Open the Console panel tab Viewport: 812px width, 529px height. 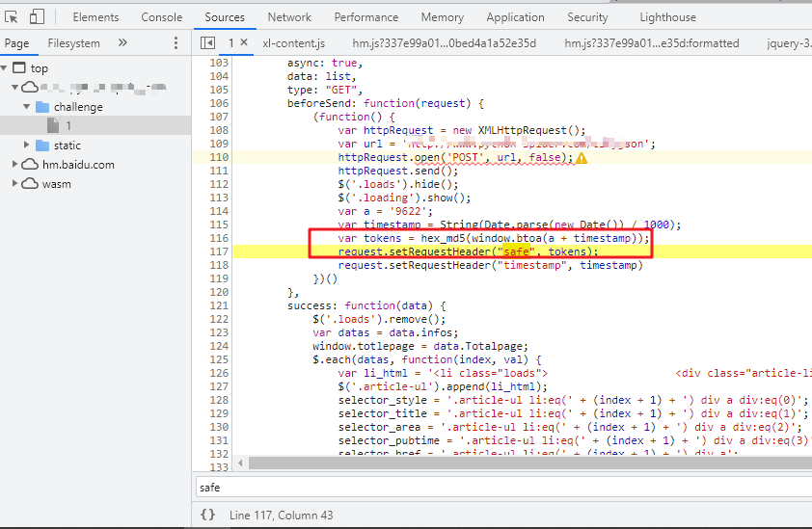click(162, 17)
